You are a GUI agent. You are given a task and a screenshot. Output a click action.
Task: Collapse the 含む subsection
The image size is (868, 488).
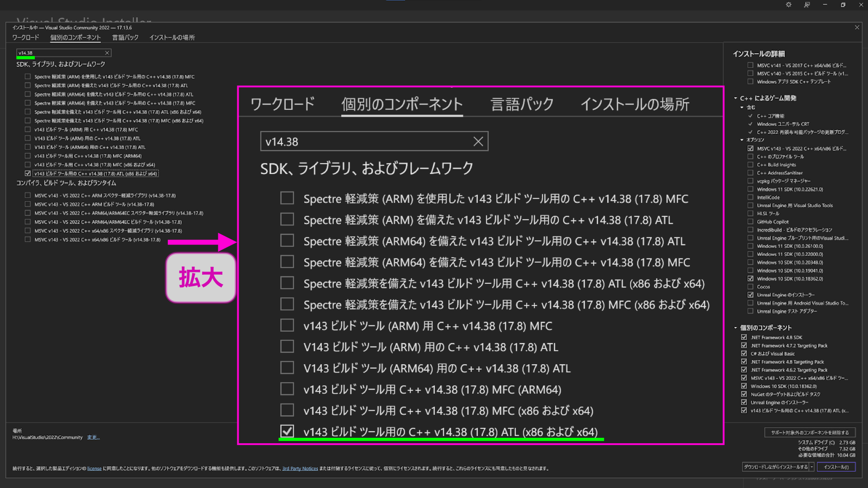[742, 107]
